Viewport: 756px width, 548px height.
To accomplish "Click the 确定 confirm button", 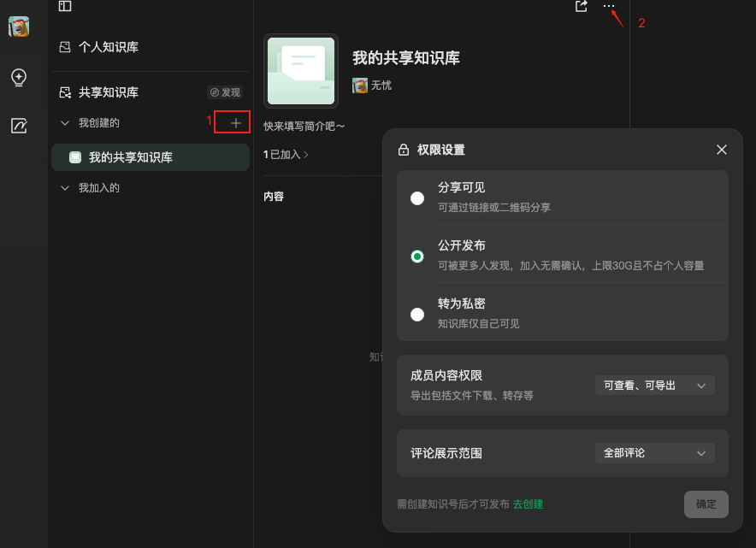I will pyautogui.click(x=706, y=504).
